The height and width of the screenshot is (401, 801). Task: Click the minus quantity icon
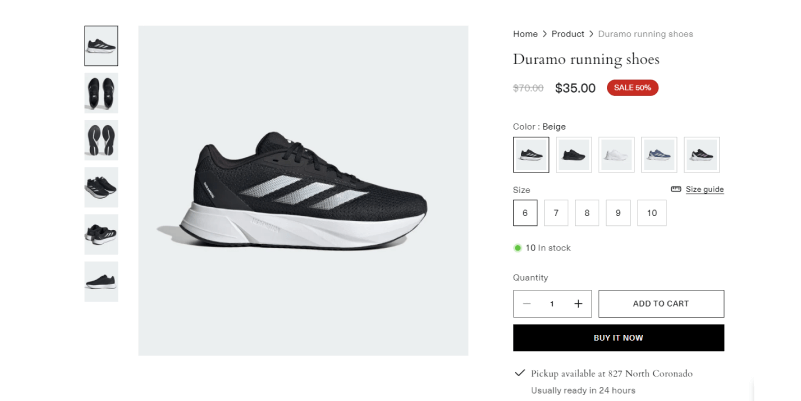pyautogui.click(x=527, y=304)
